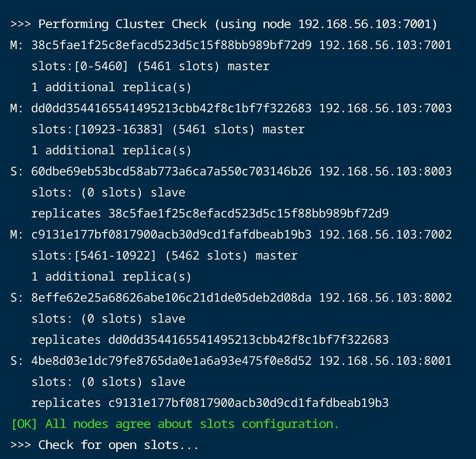The height and width of the screenshot is (459, 476).
Task: Click the address 192.168.56.103:7003
Action: [385, 108]
